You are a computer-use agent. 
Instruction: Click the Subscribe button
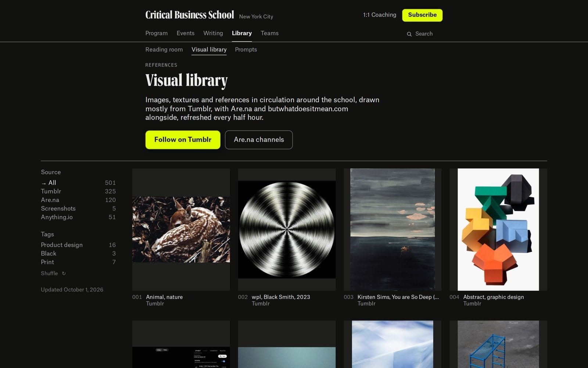[x=422, y=15]
